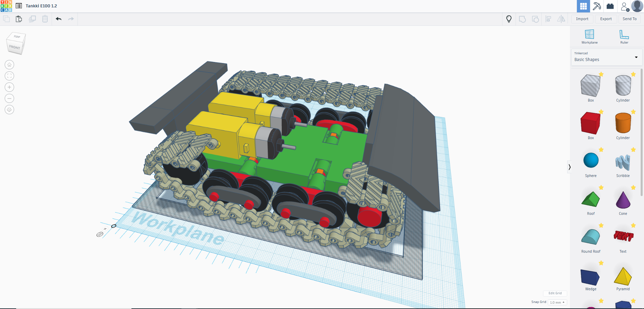The image size is (644, 309).
Task: Click the Paste toolbar icon
Action: 19,19
